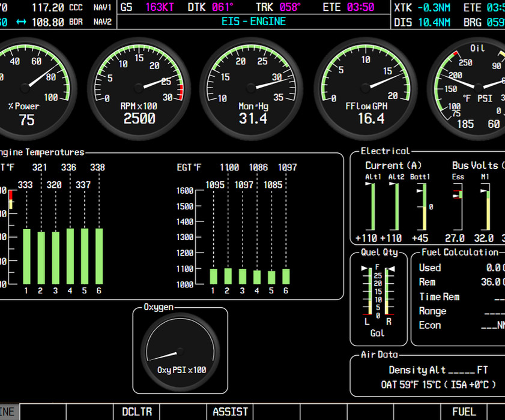Viewport: 505px width, 420px height.
Task: Click the EGT bar for cylinder 3
Action: pos(243,276)
